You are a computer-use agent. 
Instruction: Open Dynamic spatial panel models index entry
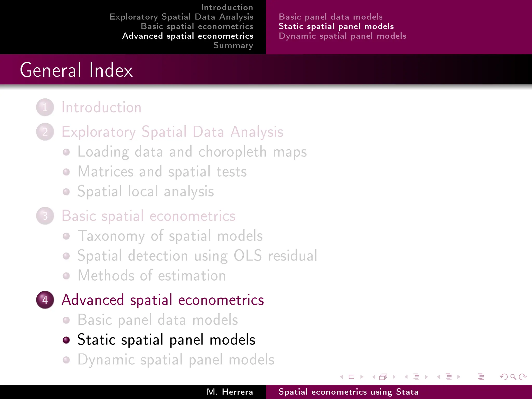(x=176, y=360)
